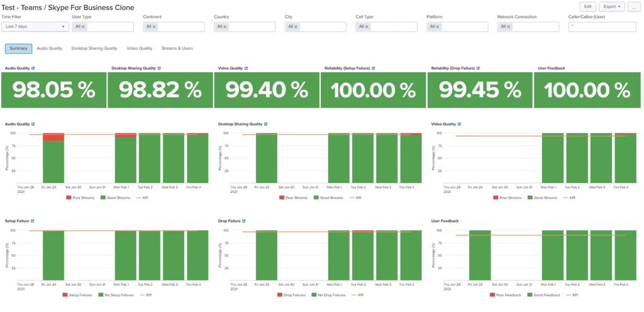Remove the All tag from Platform filter
This screenshot has width=644, height=312.
coord(438,26)
